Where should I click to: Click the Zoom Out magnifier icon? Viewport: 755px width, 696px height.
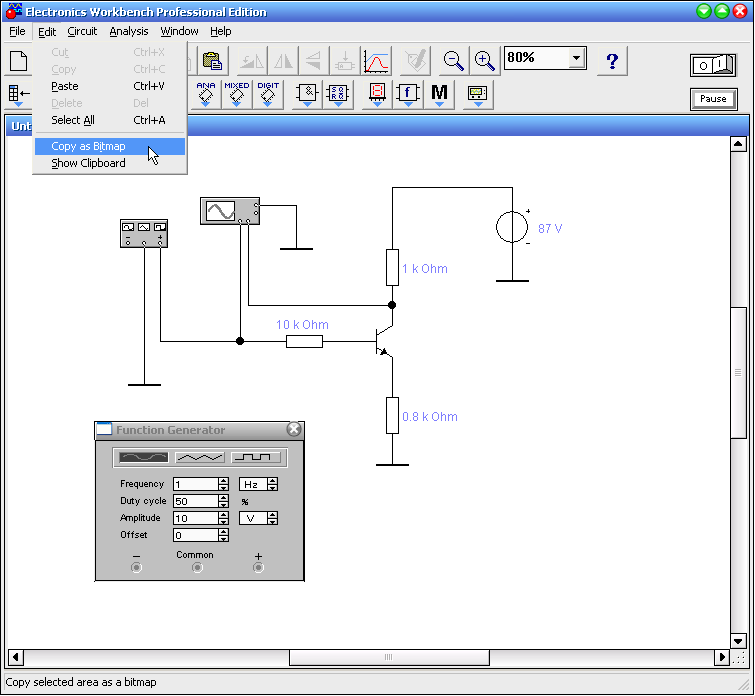[x=453, y=61]
